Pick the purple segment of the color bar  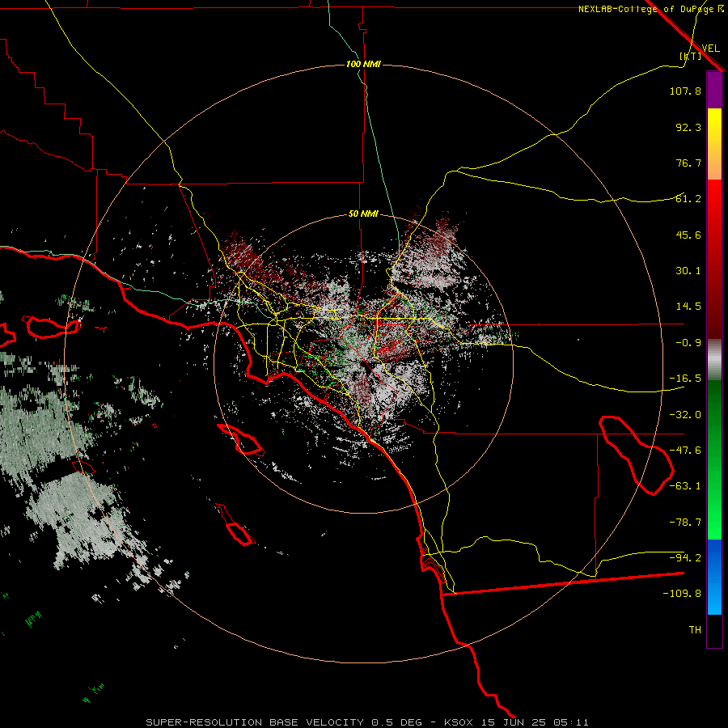click(x=714, y=90)
